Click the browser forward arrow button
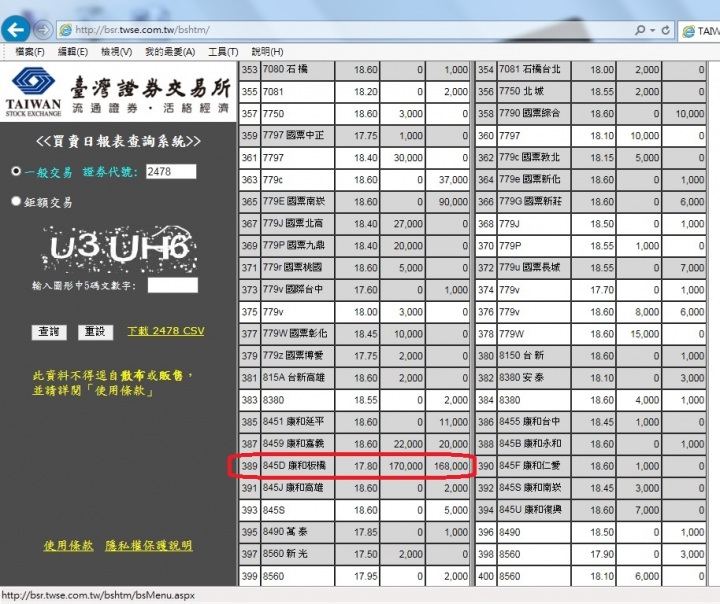Image resolution: width=720 pixels, height=604 pixels. (43, 30)
